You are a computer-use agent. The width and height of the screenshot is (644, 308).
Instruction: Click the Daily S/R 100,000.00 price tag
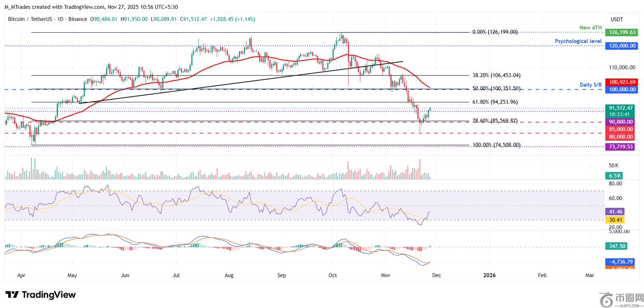coord(620,89)
